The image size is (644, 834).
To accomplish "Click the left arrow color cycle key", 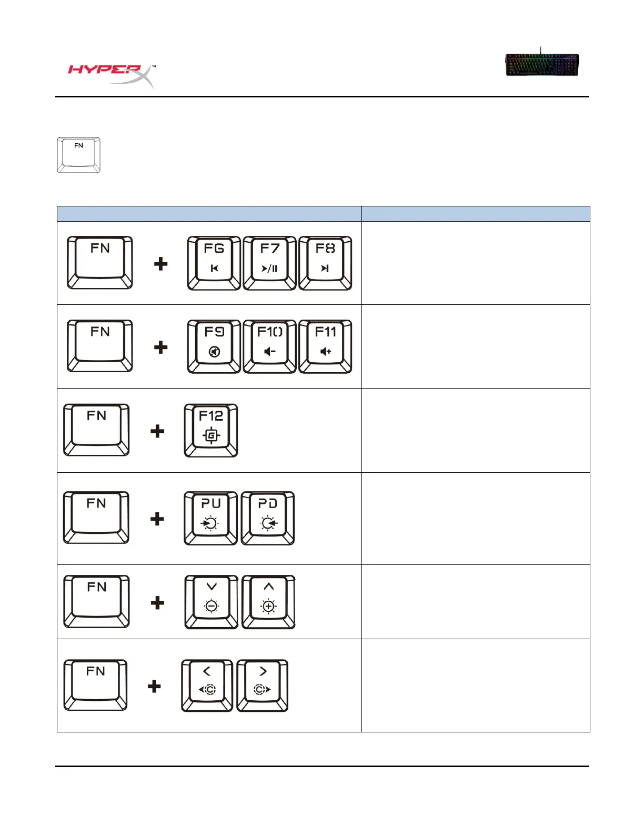I will (x=207, y=686).
